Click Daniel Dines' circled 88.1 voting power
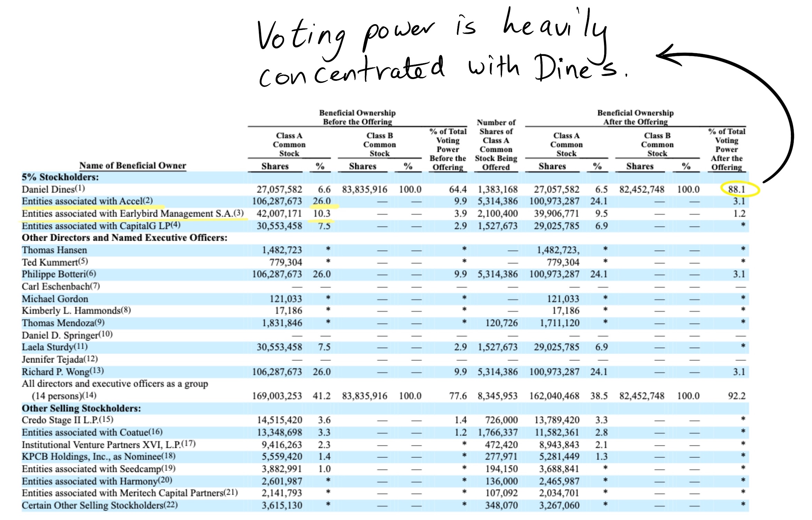The height and width of the screenshot is (520, 812). pyautogui.click(x=737, y=189)
